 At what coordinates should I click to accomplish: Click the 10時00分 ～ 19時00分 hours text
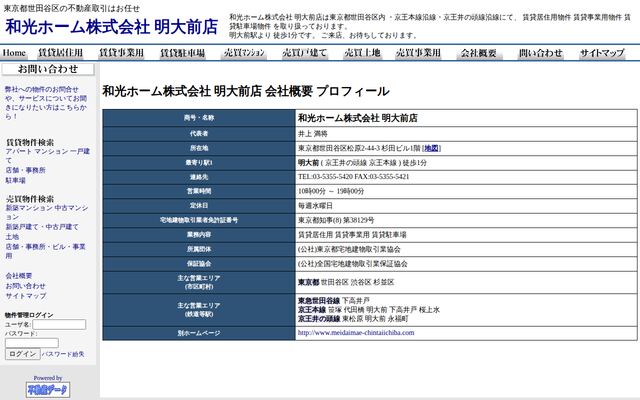331,191
